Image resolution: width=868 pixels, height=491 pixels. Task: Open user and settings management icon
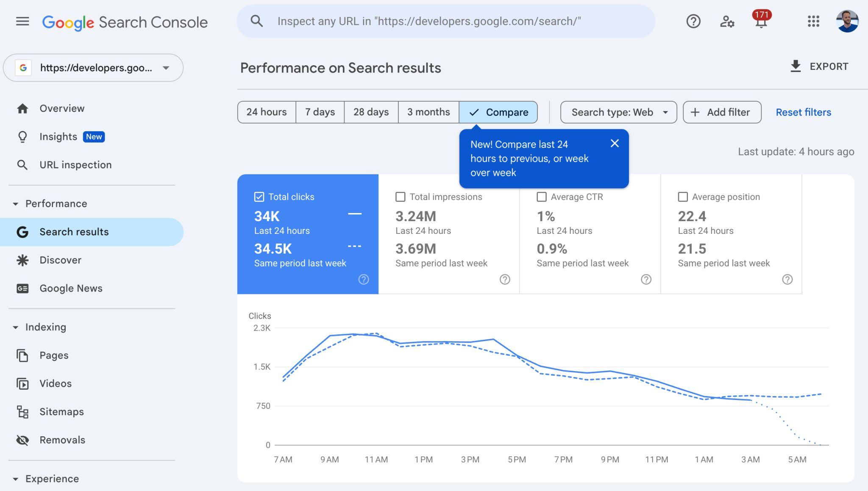coord(727,21)
